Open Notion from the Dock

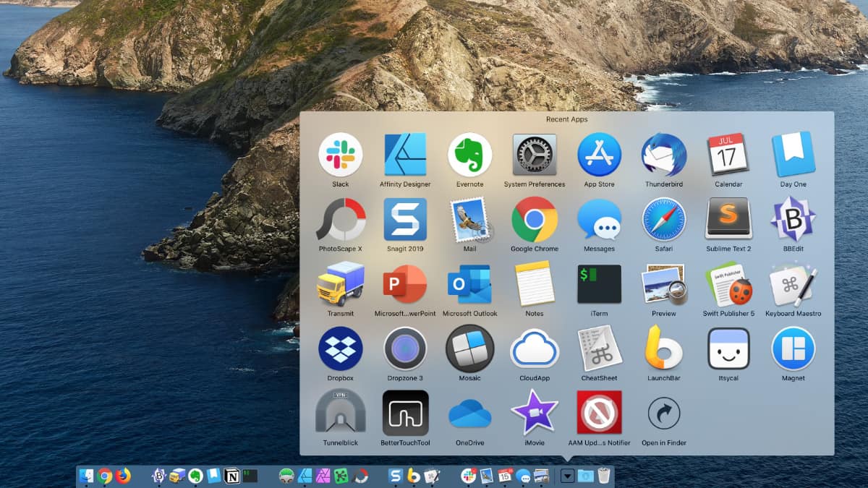click(232, 475)
